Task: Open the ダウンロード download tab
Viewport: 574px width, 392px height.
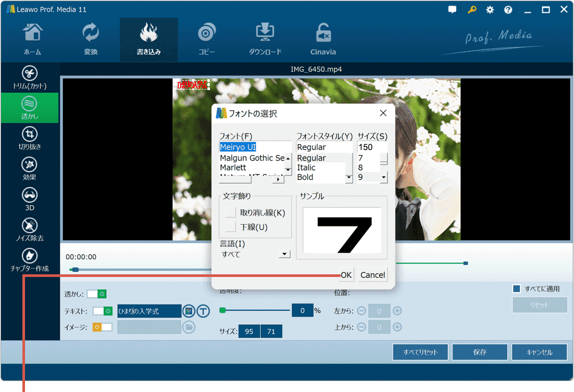Action: point(265,39)
